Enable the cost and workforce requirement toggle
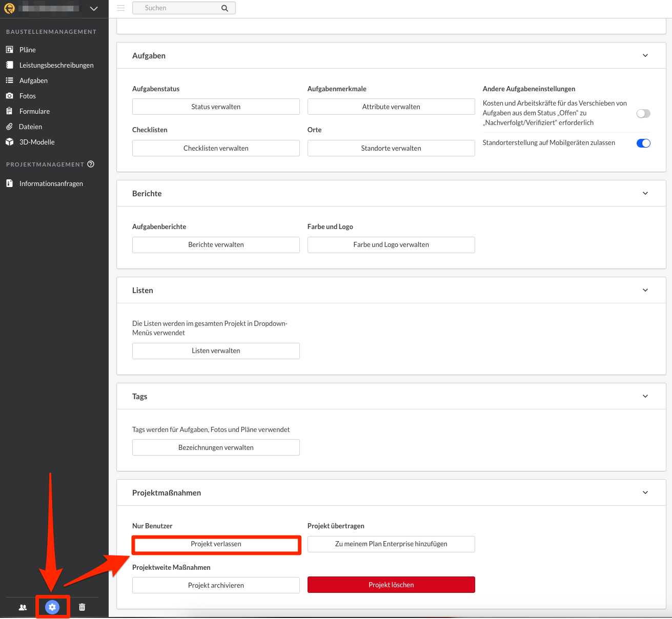 tap(643, 113)
